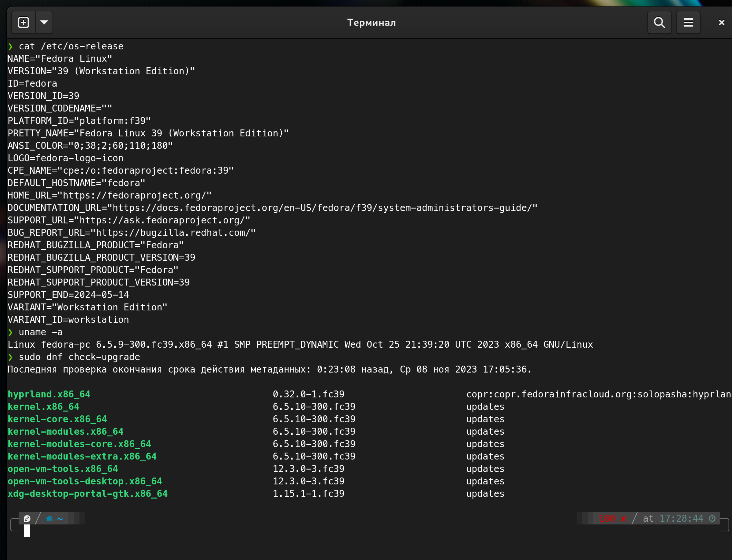
Task: Click the Терминал window title
Action: [372, 22]
